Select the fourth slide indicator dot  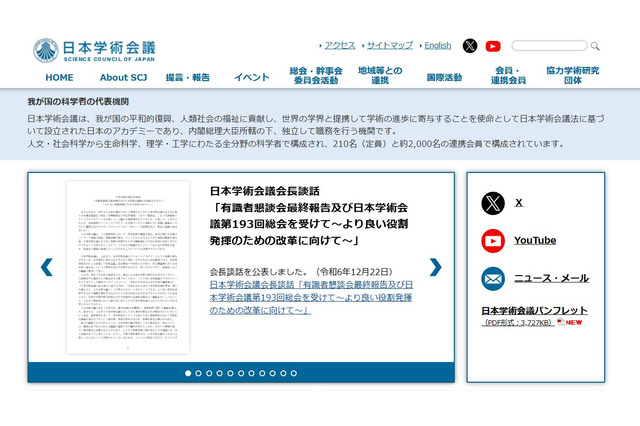[220, 373]
